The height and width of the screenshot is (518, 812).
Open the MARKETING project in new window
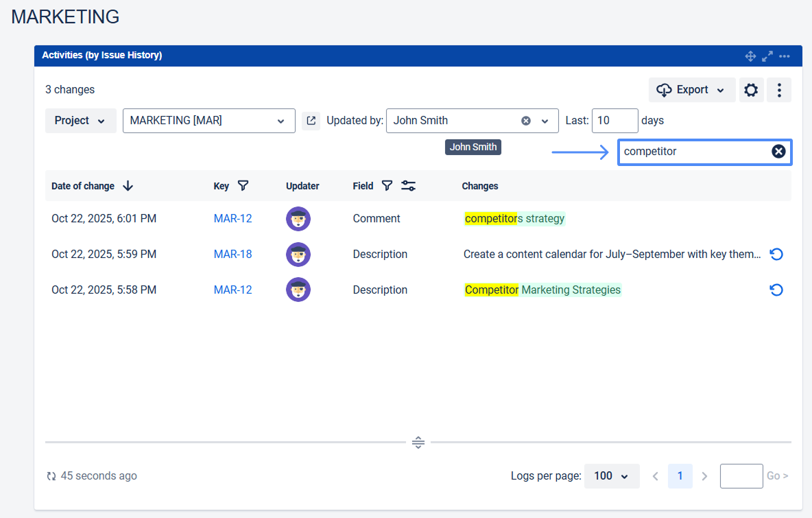point(311,121)
